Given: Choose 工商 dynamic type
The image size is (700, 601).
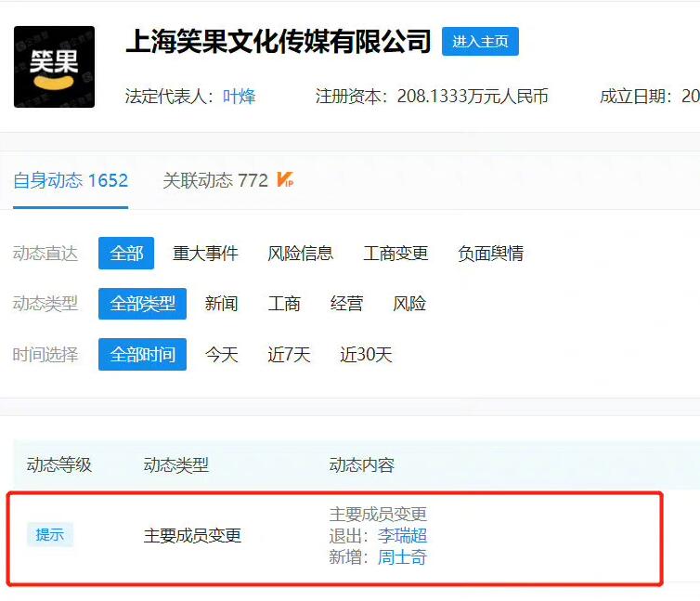Looking at the screenshot, I should tap(284, 304).
